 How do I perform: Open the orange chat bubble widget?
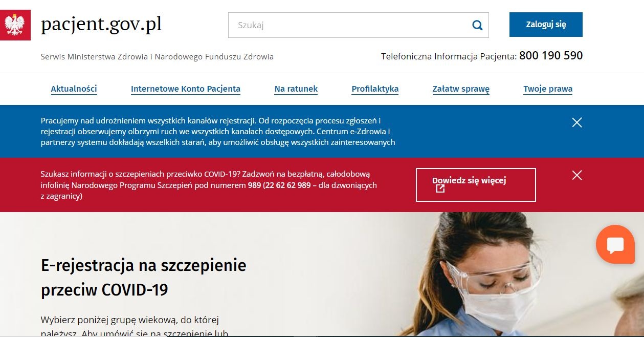tap(615, 244)
